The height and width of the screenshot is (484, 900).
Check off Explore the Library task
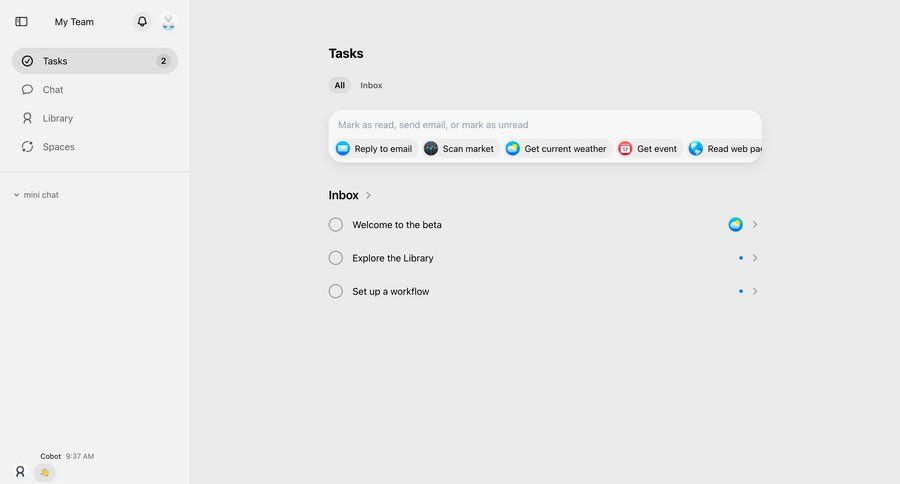pyautogui.click(x=336, y=258)
